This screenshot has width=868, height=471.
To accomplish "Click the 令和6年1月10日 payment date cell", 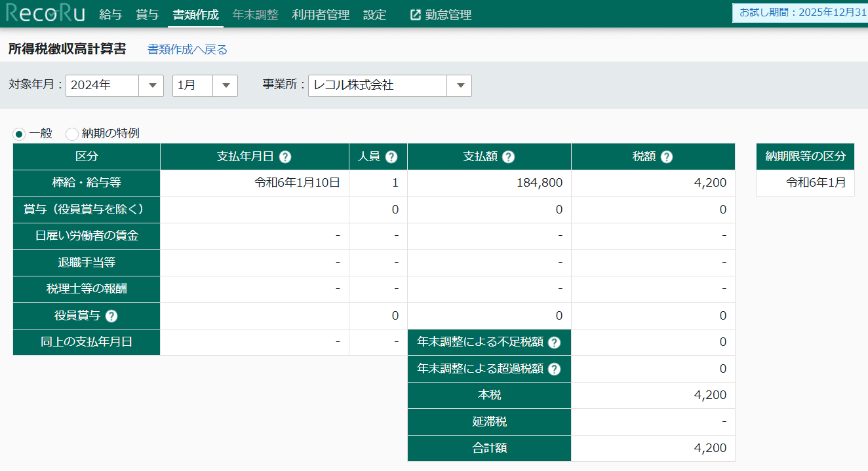I will tap(254, 183).
